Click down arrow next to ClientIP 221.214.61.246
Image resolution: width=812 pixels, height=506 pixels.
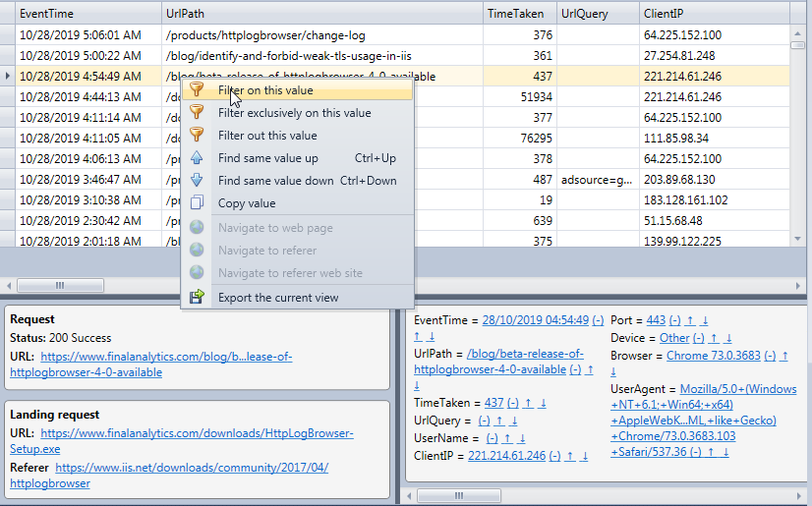(x=585, y=456)
